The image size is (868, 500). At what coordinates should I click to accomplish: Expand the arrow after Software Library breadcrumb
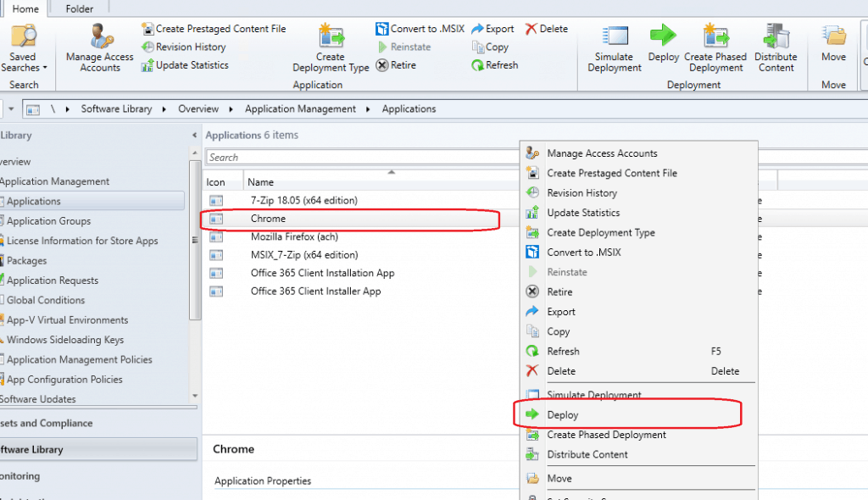coord(164,109)
